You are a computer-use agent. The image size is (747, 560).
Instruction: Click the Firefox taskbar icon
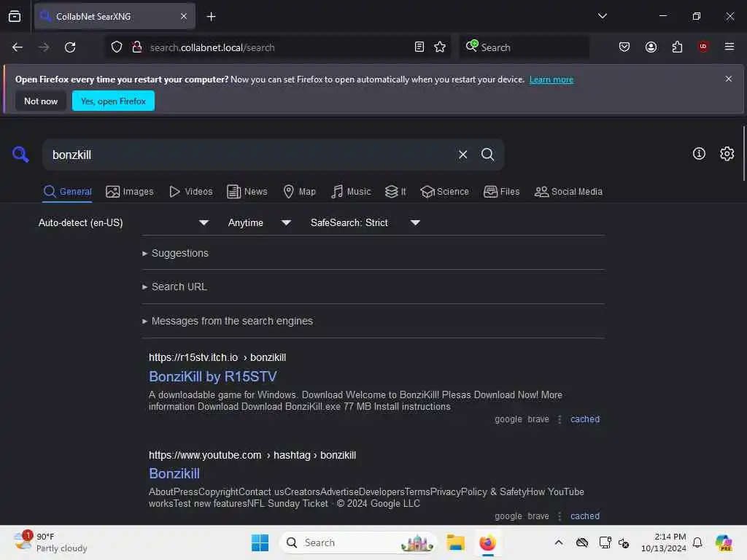click(x=487, y=542)
